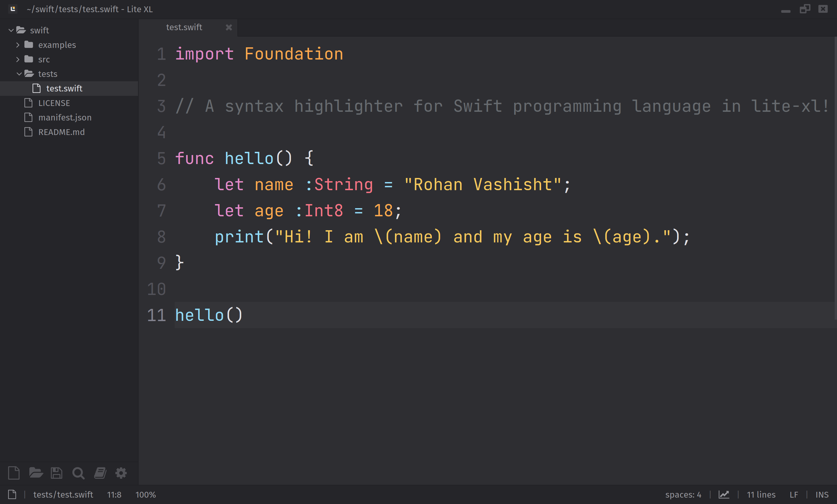Screen dimensions: 837x504
Task: Open README.md from the file tree
Action: (61, 132)
